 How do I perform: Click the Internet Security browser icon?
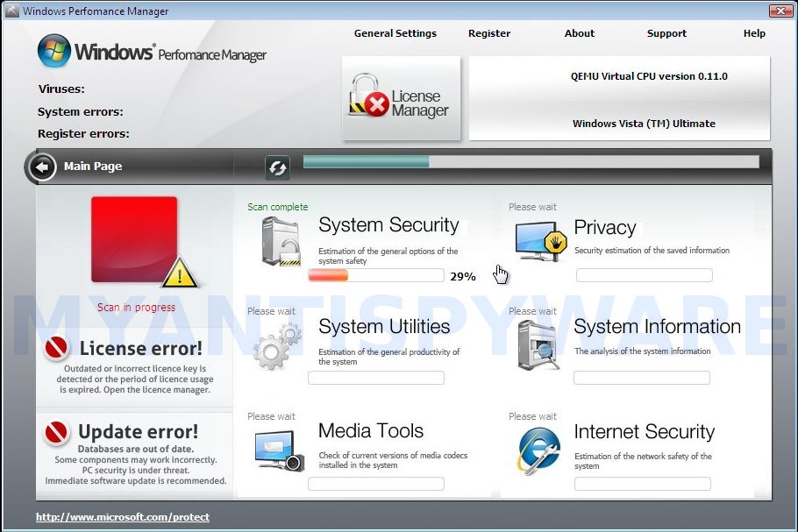539,451
